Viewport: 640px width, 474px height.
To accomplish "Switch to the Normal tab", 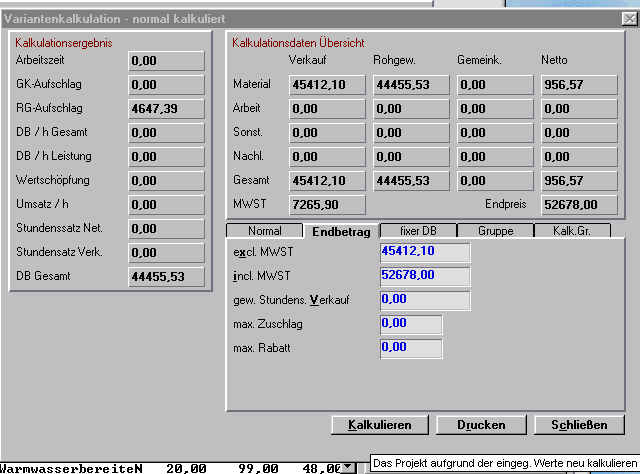I will (x=264, y=231).
